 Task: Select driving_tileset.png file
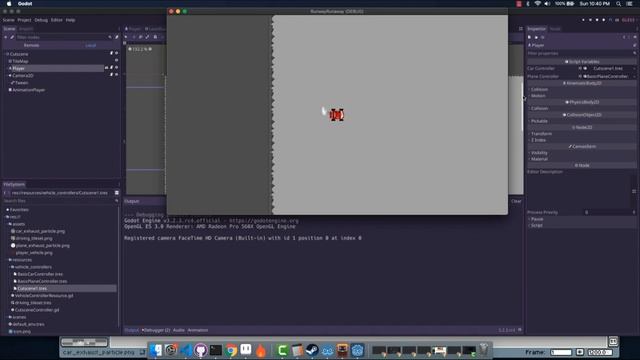(34, 238)
